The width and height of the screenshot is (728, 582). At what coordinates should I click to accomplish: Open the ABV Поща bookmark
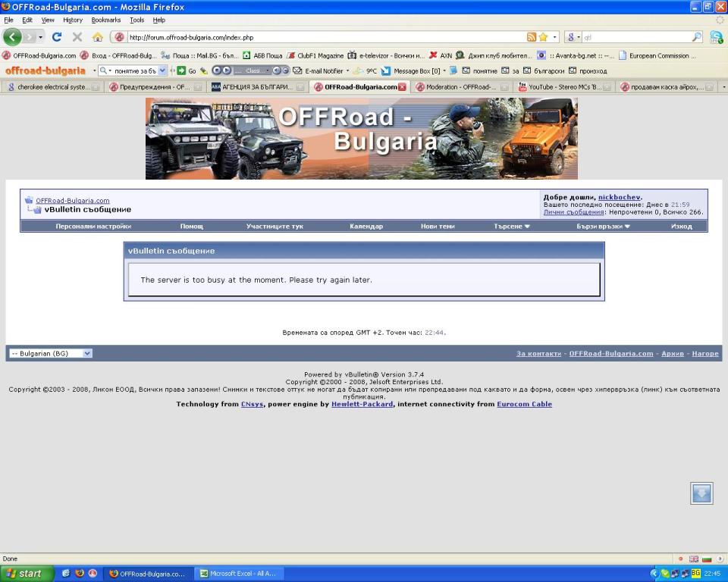tap(262, 55)
